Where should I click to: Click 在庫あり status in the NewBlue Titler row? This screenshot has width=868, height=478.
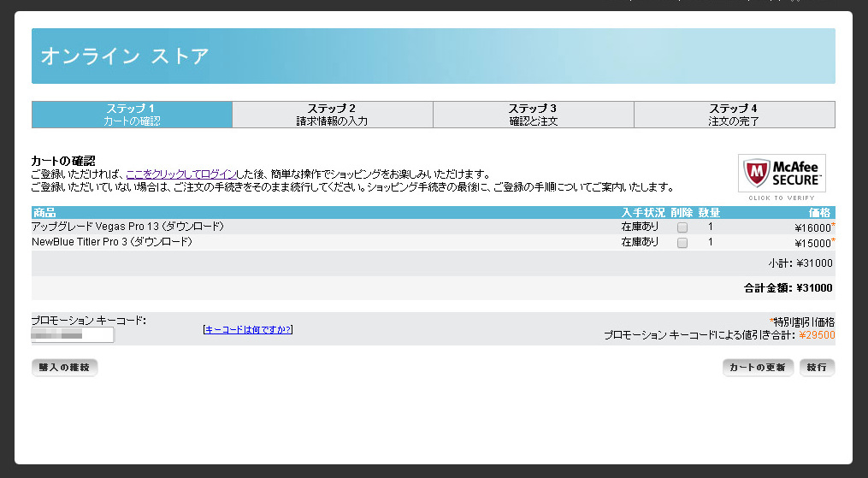coord(640,242)
